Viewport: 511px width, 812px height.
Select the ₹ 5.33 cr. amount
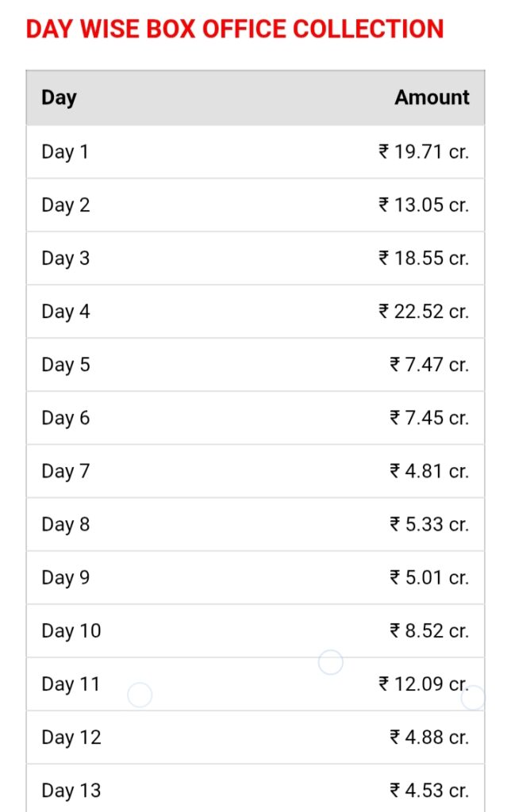point(429,525)
